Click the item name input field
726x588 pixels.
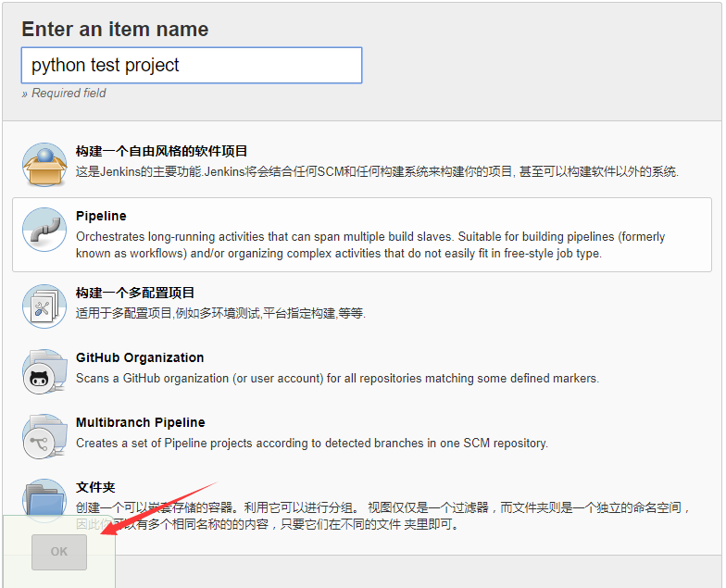192,65
